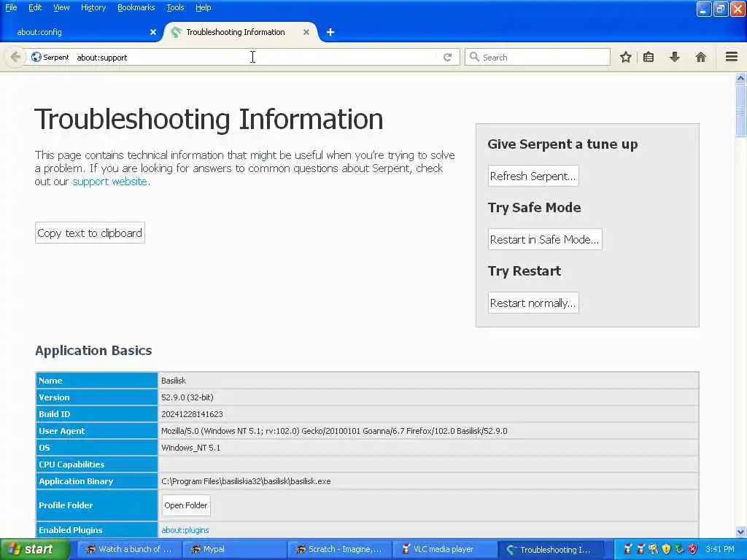Click the version value 52.9.0 (32-bit)

point(187,397)
